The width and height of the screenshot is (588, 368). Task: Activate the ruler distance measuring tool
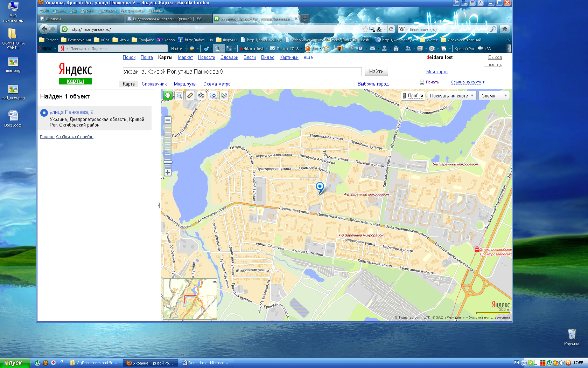190,95
